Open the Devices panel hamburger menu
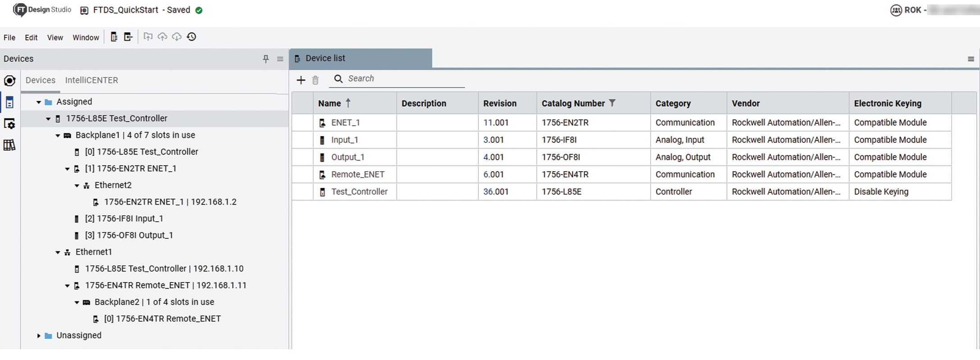This screenshot has height=360, width=980. [x=280, y=59]
